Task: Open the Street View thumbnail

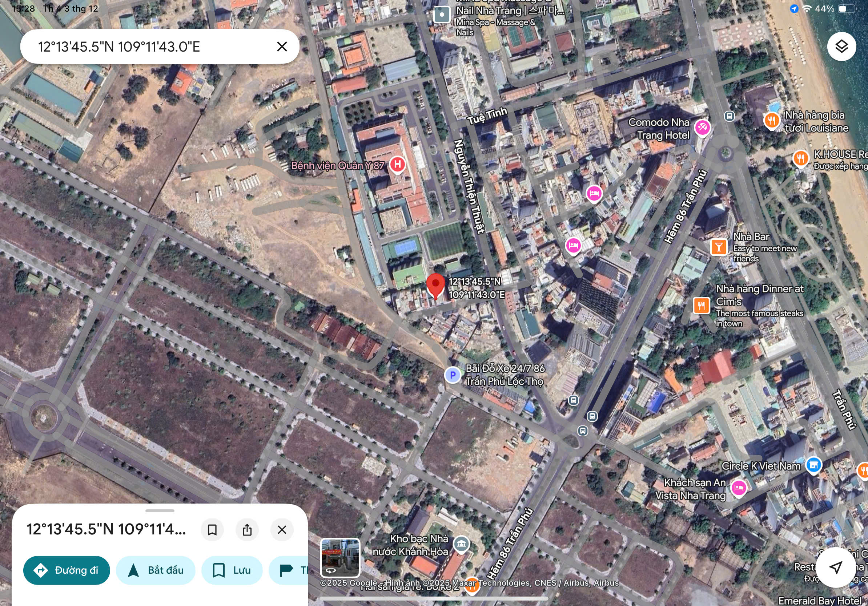Action: tap(340, 558)
